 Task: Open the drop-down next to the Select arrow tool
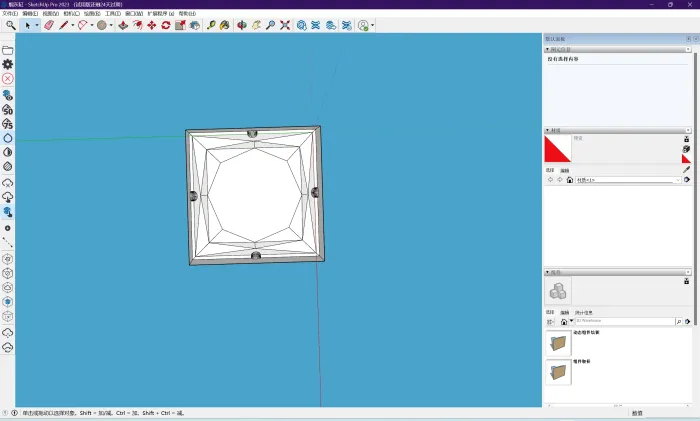(37, 25)
